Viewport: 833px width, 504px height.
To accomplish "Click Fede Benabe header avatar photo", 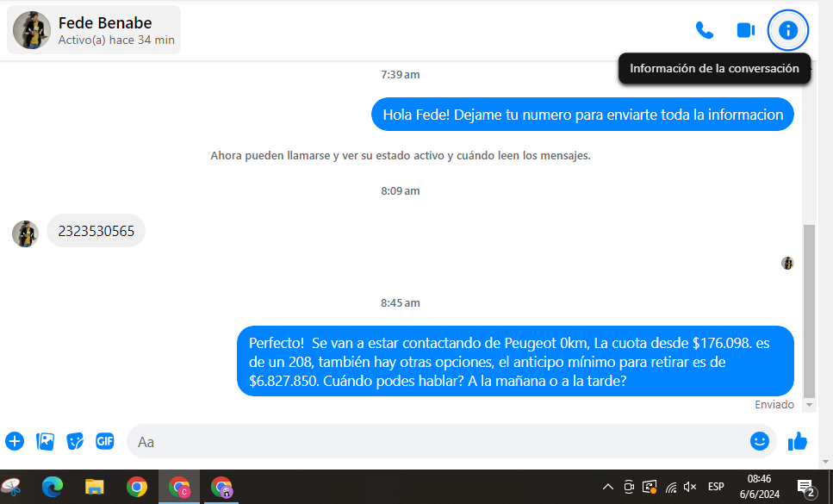I will [x=32, y=30].
